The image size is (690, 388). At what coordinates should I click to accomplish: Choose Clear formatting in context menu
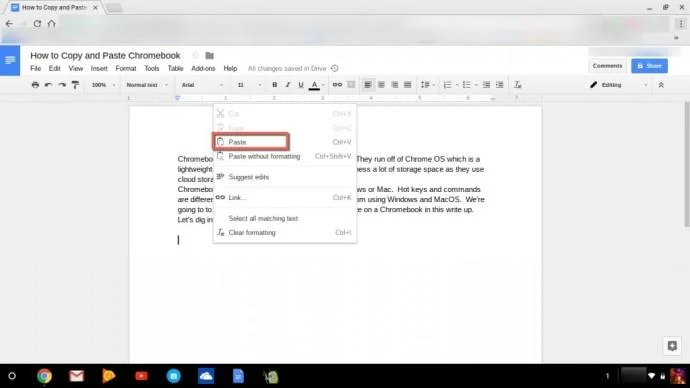point(285,232)
